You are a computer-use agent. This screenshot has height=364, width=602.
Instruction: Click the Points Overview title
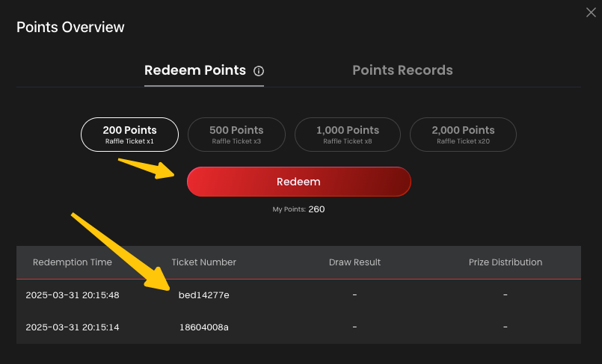[x=70, y=28]
